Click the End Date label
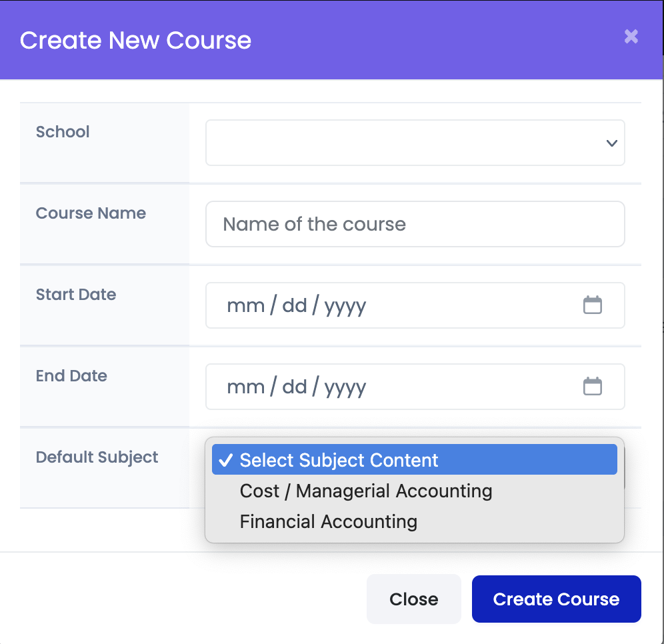664x644 pixels. tap(71, 376)
